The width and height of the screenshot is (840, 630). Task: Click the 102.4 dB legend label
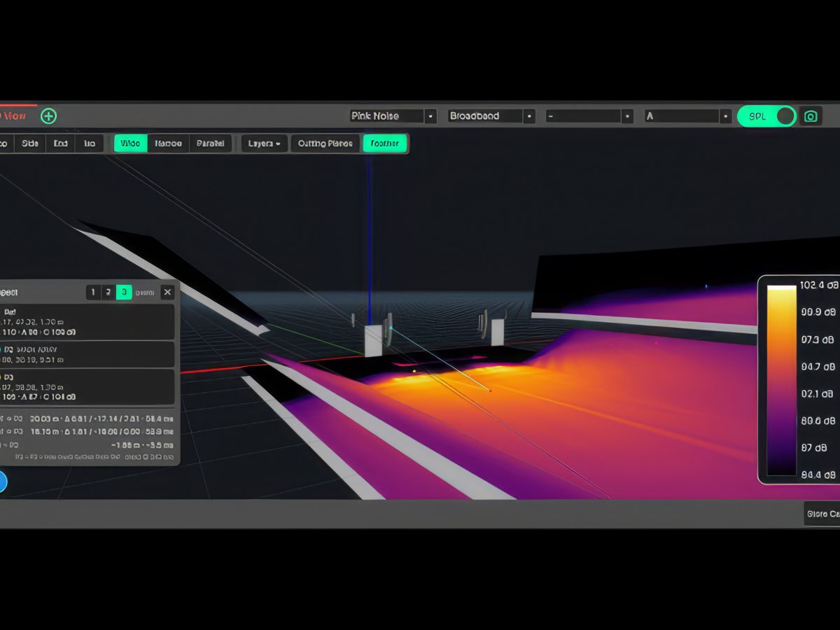pyautogui.click(x=820, y=286)
